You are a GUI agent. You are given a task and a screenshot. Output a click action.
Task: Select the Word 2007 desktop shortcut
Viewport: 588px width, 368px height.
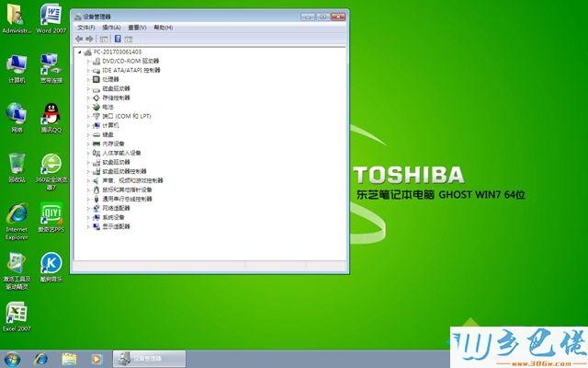pyautogui.click(x=51, y=18)
